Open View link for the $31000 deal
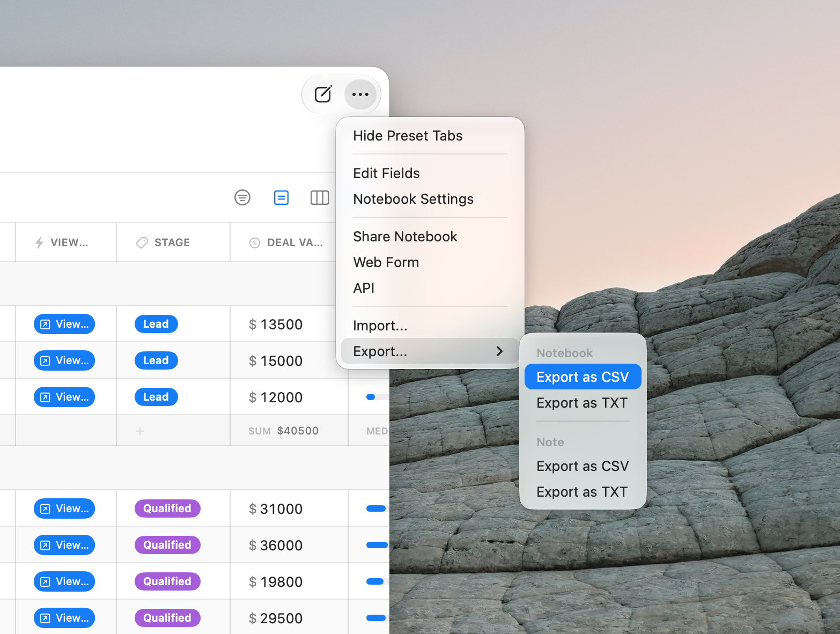840x634 pixels. (x=64, y=508)
